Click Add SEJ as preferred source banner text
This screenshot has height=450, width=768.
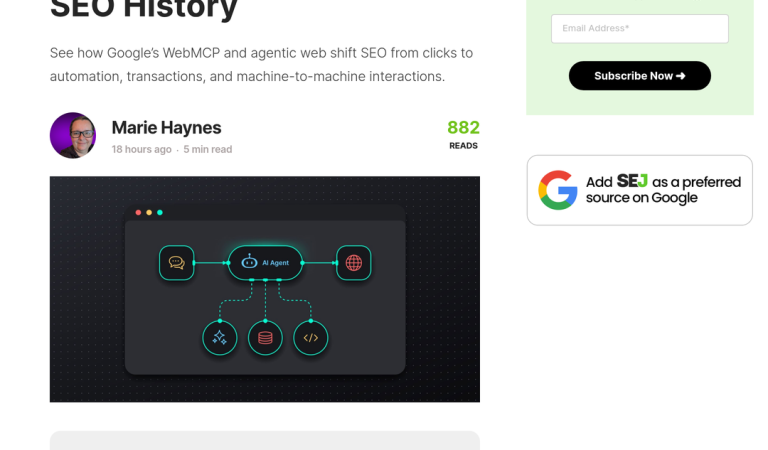coord(663,189)
